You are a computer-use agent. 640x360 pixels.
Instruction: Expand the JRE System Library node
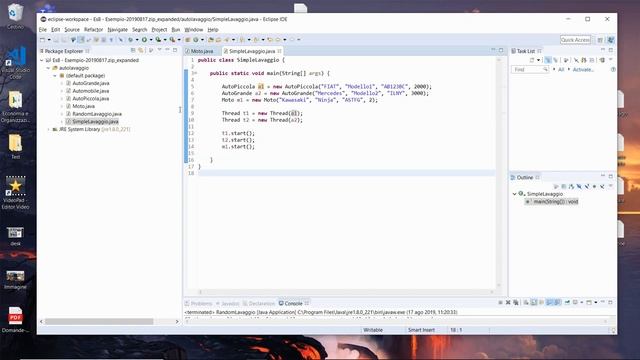coord(48,129)
